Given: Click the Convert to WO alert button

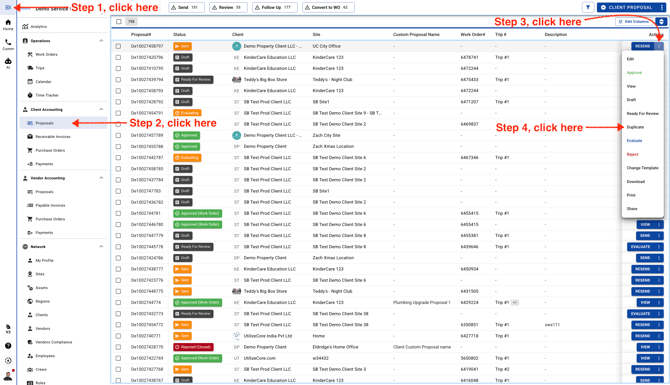Looking at the screenshot, I should point(328,7).
